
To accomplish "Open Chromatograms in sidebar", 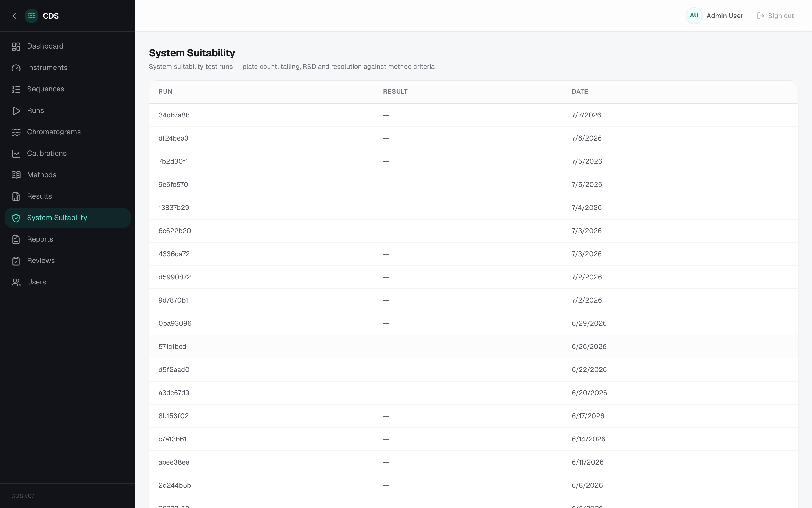I will (x=67, y=132).
